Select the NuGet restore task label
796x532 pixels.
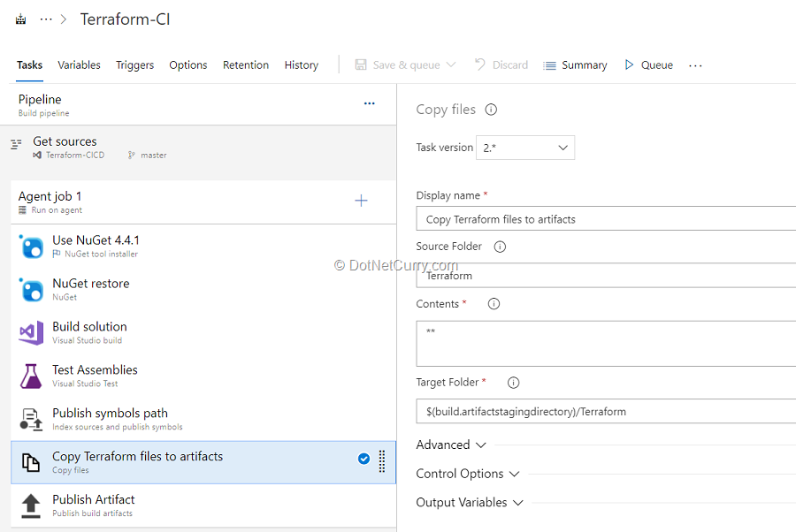[x=91, y=284]
